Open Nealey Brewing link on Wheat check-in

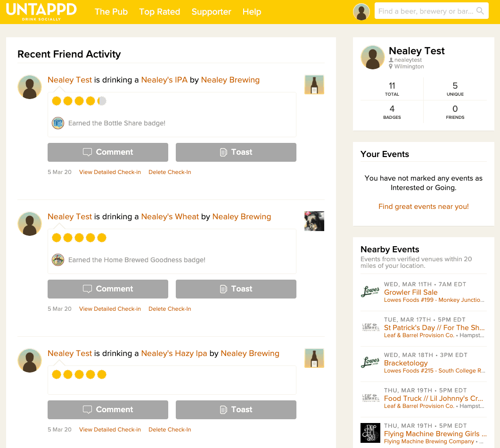click(242, 216)
